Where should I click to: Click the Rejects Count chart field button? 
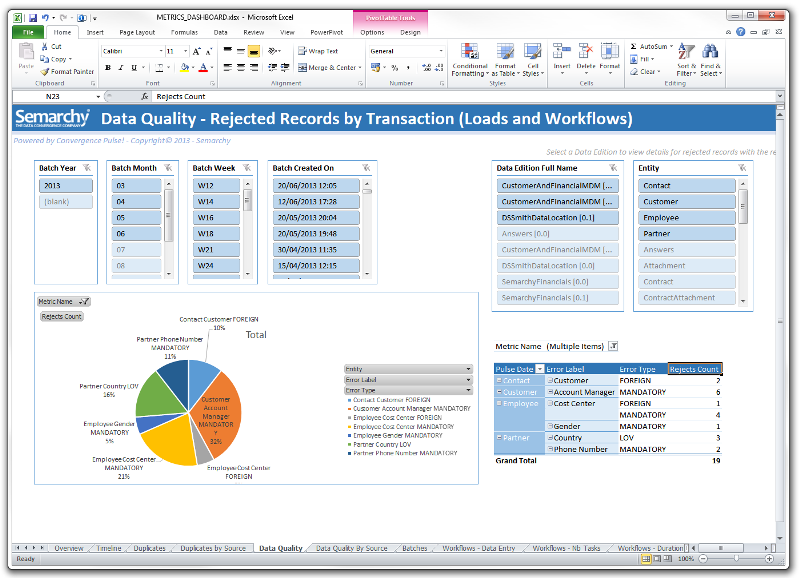62,317
